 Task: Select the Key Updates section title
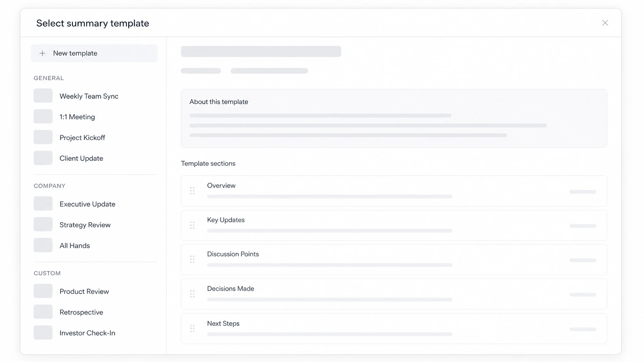point(226,220)
